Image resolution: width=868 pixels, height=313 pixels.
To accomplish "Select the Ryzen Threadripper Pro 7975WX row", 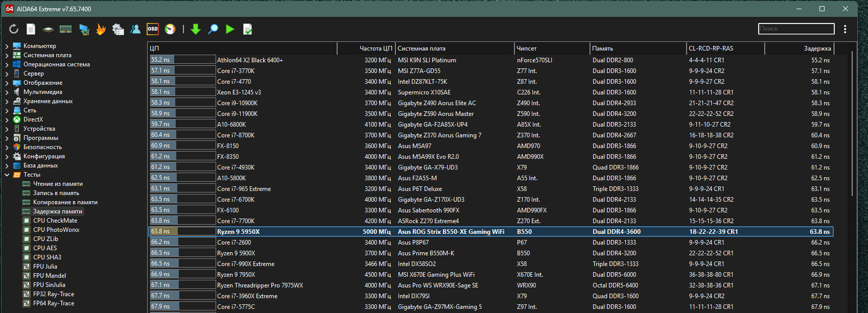I will 491,285.
